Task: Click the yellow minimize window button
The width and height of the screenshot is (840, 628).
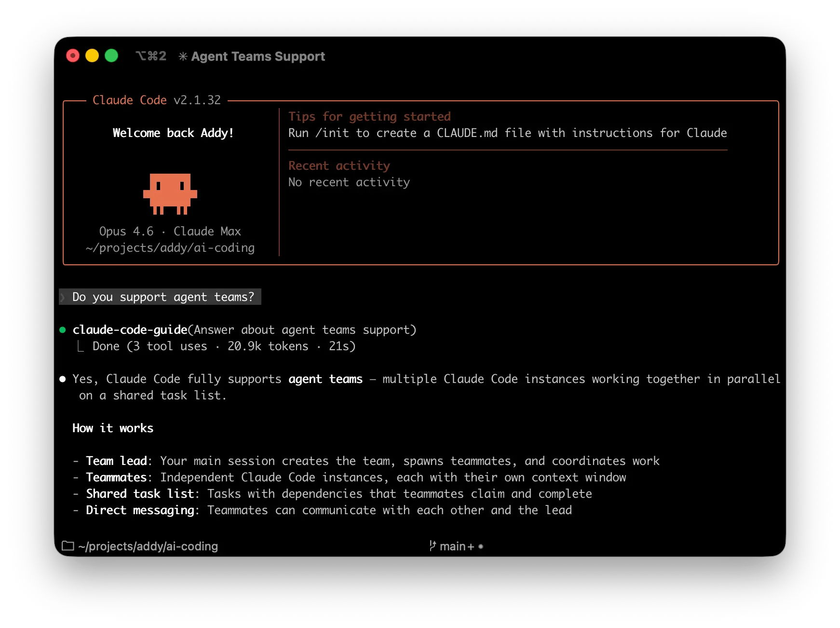Action: 92,56
